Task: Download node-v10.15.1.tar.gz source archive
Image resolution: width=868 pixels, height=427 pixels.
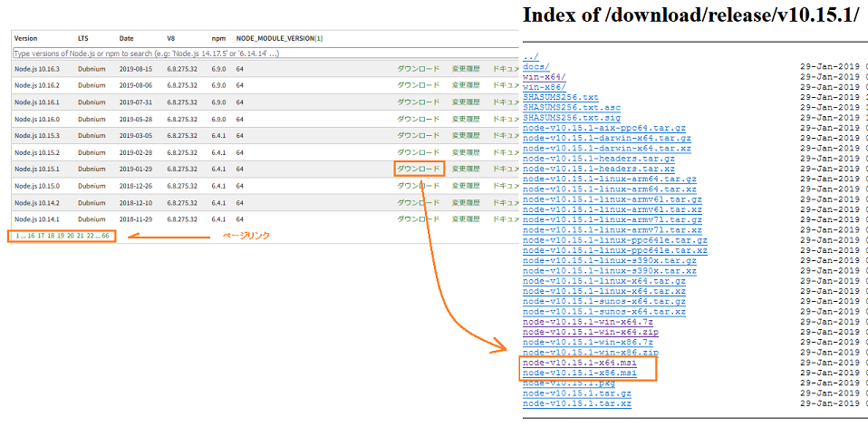Action: (577, 393)
